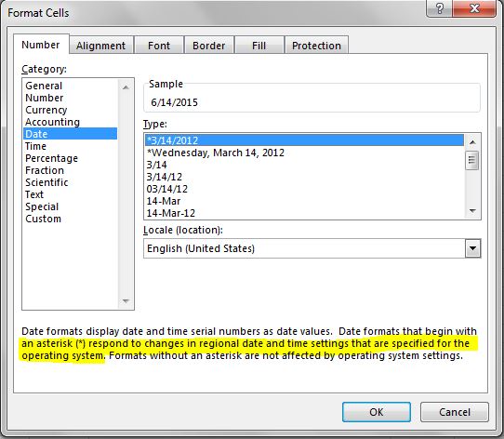The height and width of the screenshot is (439, 504).
Task: Click the Type list scroll up arrow
Action: point(472,141)
